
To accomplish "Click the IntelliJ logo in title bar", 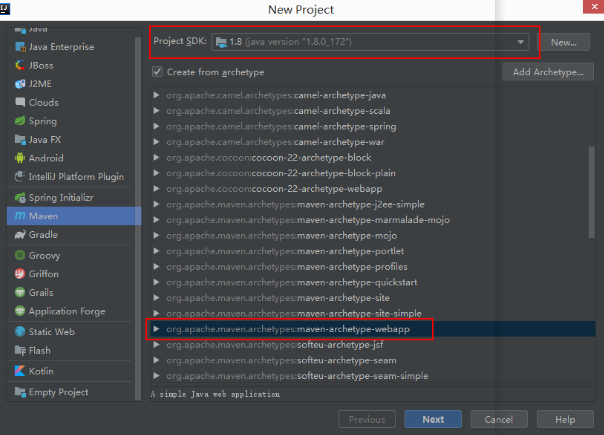I will coord(5,8).
